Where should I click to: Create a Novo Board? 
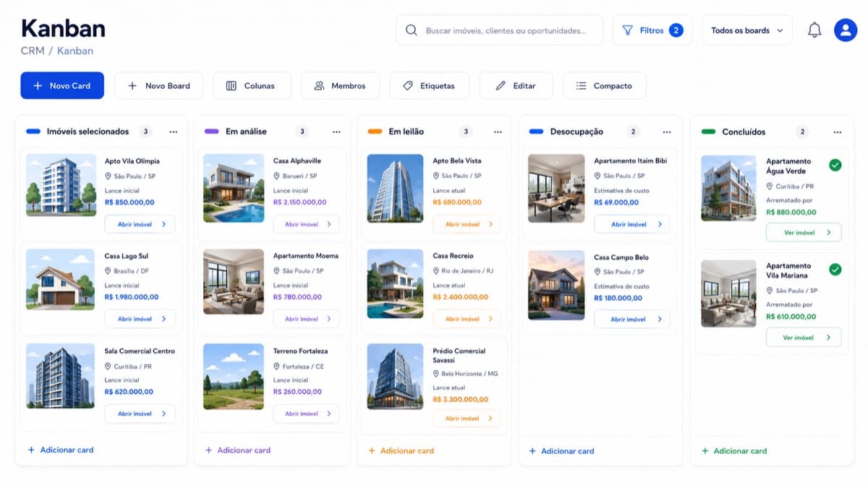(159, 85)
